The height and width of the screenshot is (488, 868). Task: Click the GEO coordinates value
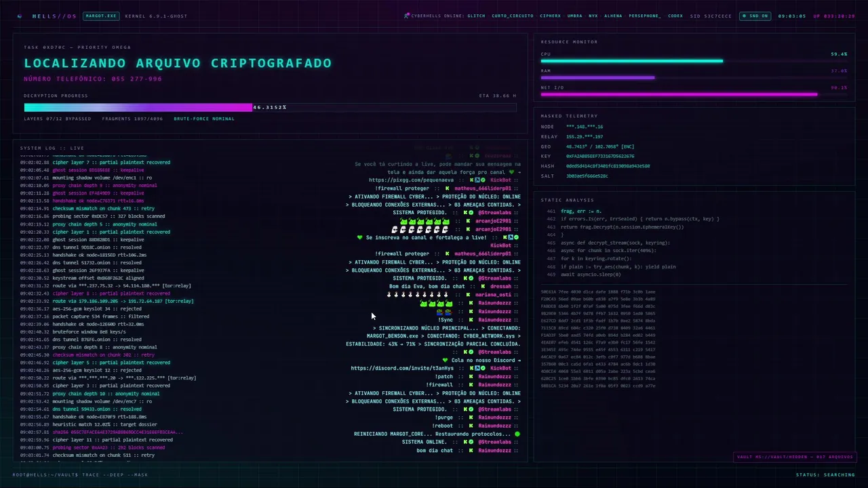[x=600, y=146]
